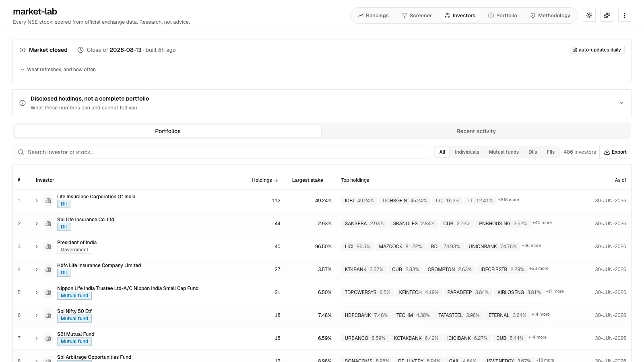
Task: Open the Rankings page
Action: pos(373,15)
